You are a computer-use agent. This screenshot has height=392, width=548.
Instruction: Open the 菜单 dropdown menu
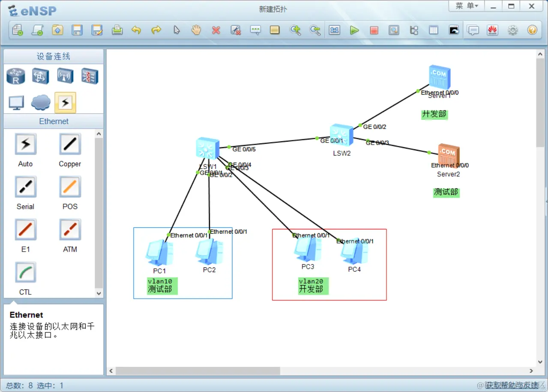(467, 6)
